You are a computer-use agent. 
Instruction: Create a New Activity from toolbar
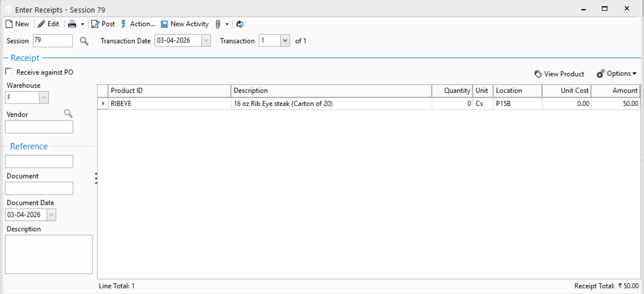(x=184, y=24)
